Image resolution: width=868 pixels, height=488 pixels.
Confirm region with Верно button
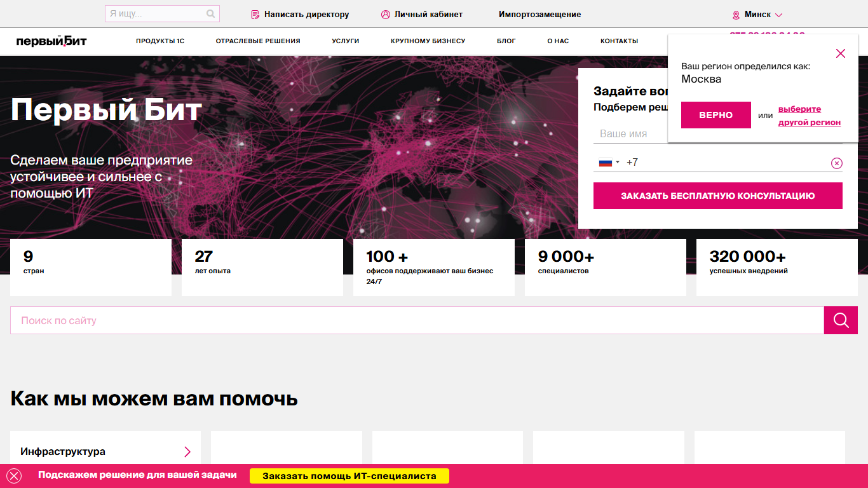click(x=716, y=115)
